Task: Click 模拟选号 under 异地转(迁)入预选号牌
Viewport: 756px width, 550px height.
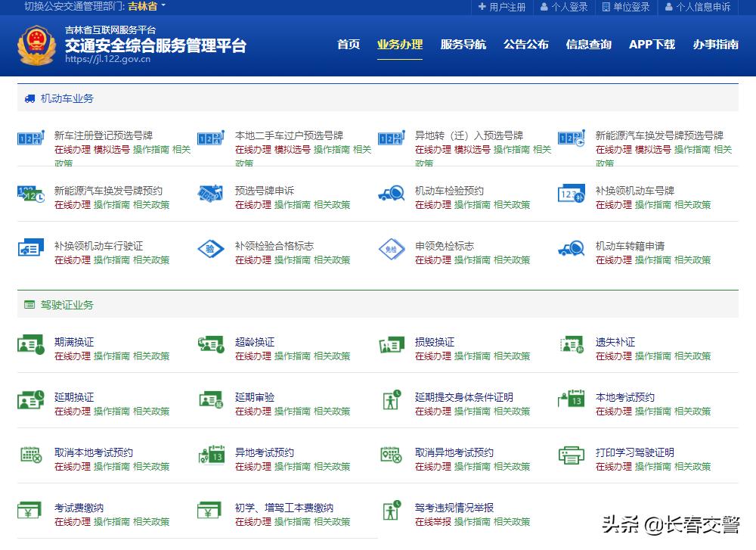Action: [472, 150]
